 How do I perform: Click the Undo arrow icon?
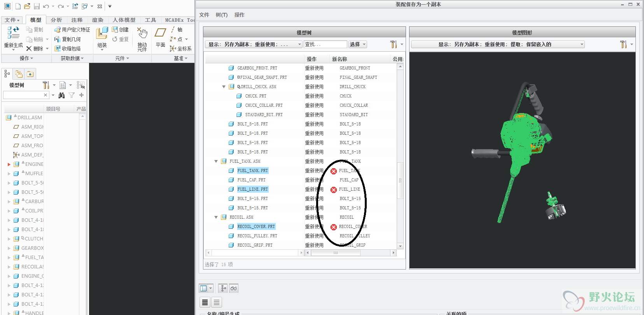[46, 6]
